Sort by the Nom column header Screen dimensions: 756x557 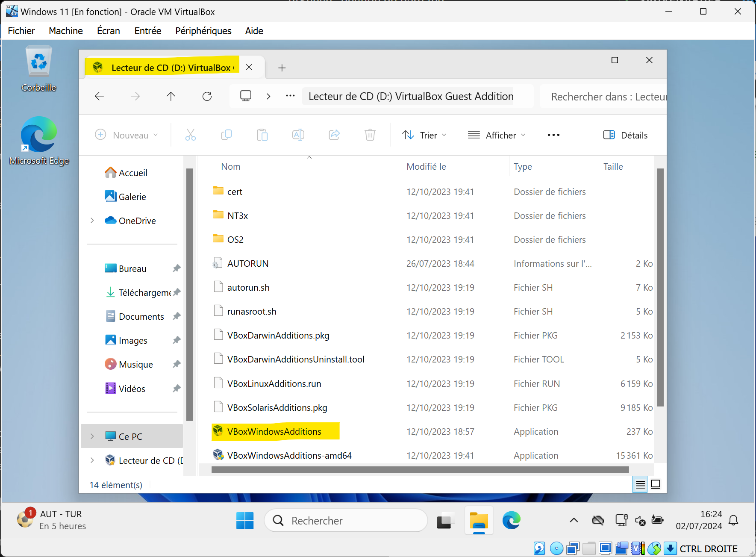tap(231, 167)
